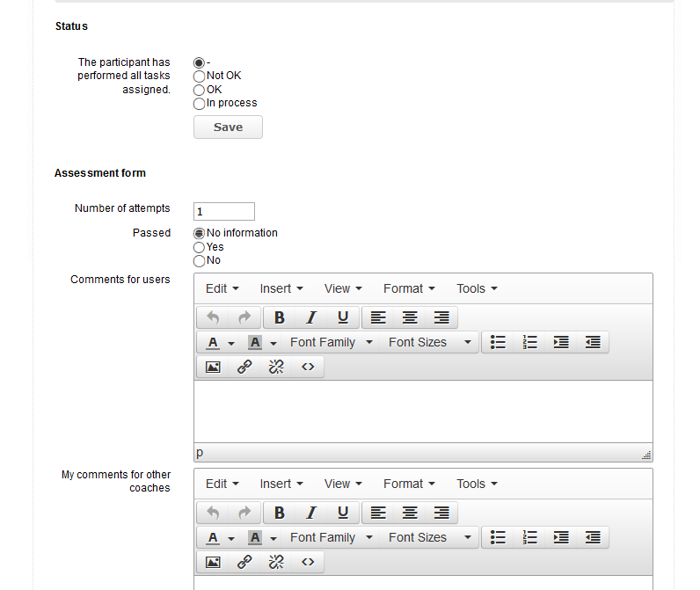Select the 'Not OK' status radio button
700x590 pixels.
(x=200, y=76)
